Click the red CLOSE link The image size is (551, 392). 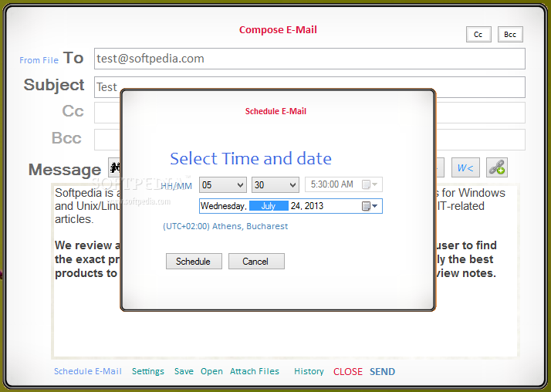pos(348,372)
